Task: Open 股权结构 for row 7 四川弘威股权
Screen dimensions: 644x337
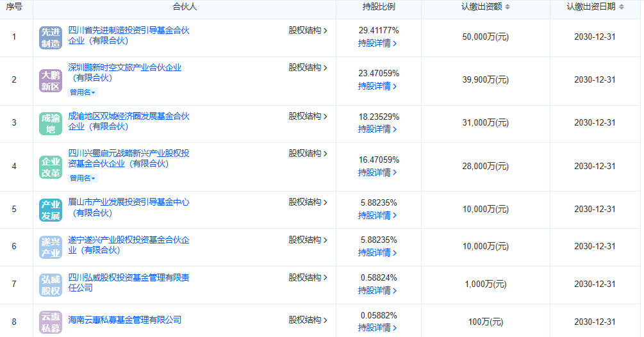Action: point(308,277)
